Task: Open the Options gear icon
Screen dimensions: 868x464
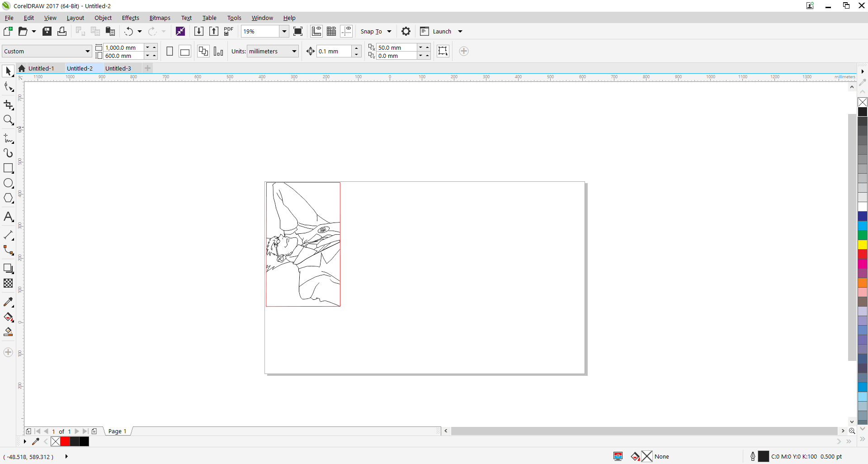Action: coord(406,31)
